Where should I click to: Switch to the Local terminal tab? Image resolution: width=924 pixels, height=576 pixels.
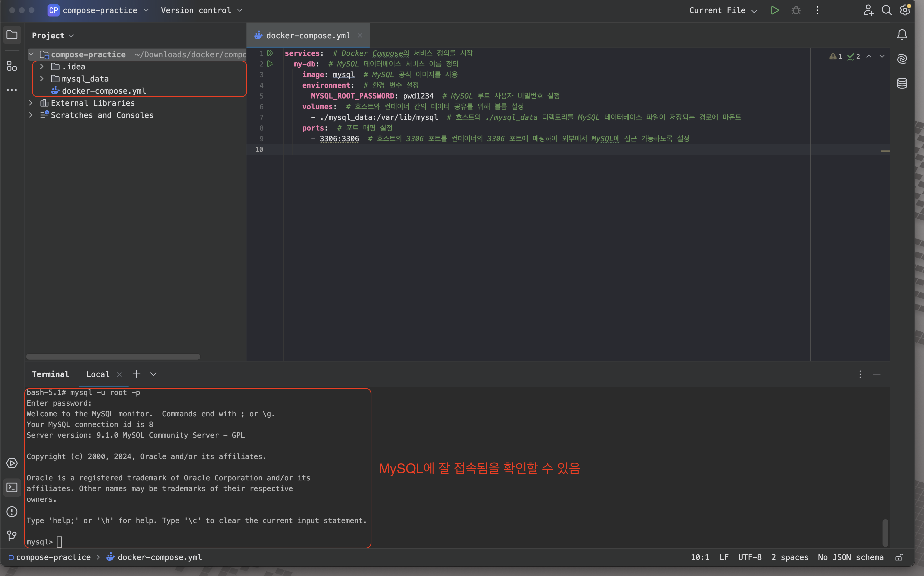(98, 374)
